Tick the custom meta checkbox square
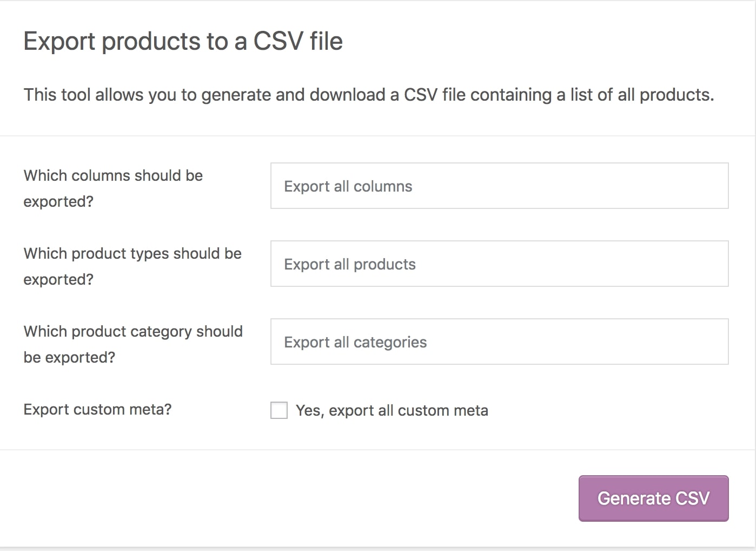756x551 pixels. coord(279,410)
